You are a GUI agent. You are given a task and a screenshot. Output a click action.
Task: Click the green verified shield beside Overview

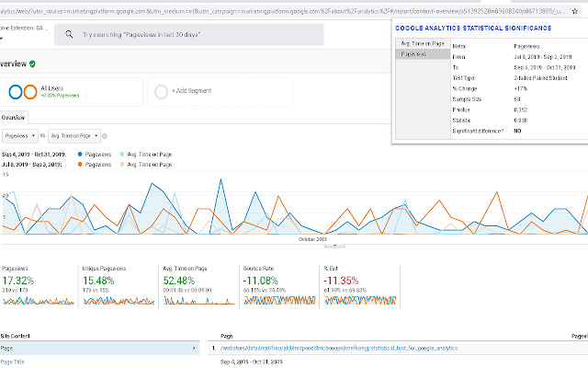[32, 63]
